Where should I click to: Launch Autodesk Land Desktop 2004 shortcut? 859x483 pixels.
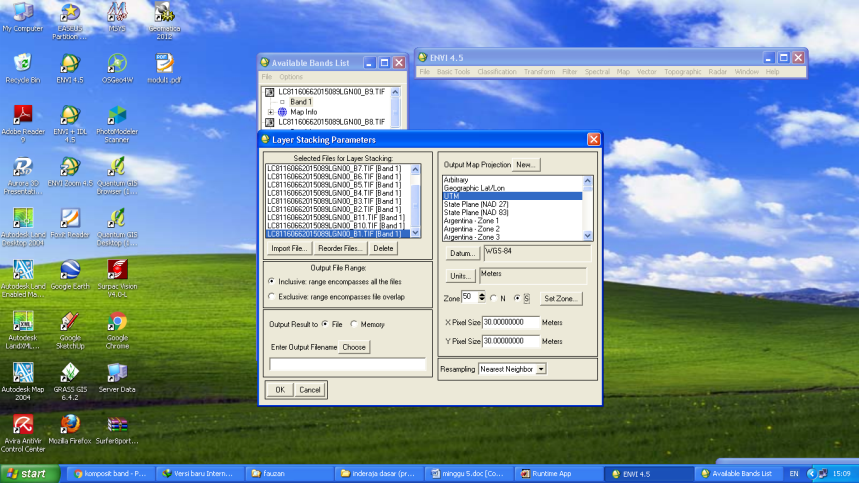click(x=22, y=227)
